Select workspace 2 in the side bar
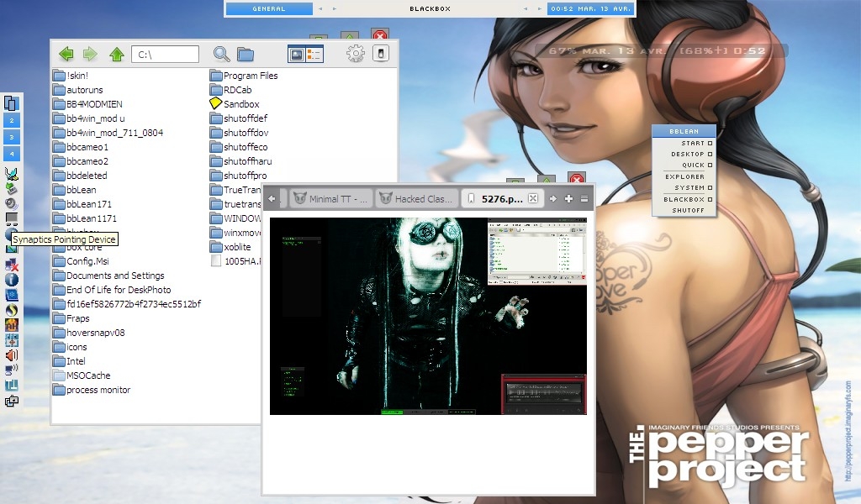Viewport: 861px width, 504px height. click(12, 121)
